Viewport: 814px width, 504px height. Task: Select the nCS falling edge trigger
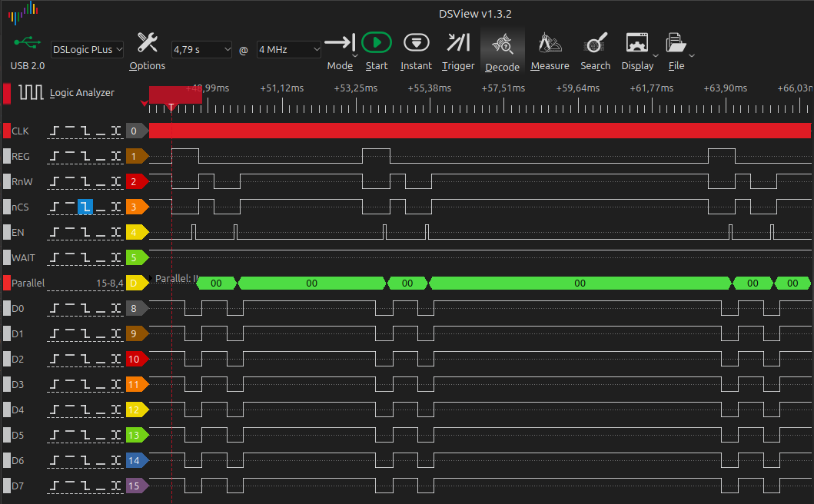(85, 207)
